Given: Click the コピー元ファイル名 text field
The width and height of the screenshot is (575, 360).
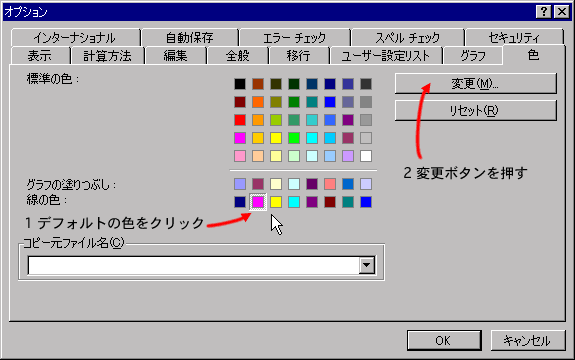Looking at the screenshot, I should [194, 265].
